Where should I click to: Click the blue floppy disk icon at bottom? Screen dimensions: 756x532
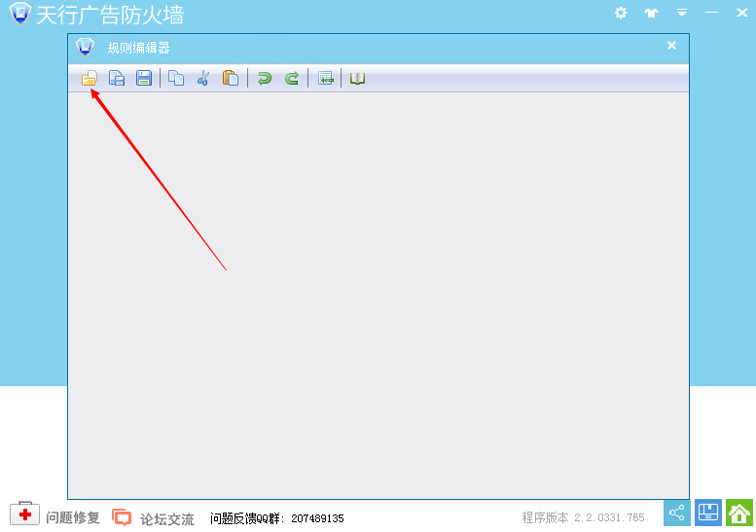(x=707, y=513)
